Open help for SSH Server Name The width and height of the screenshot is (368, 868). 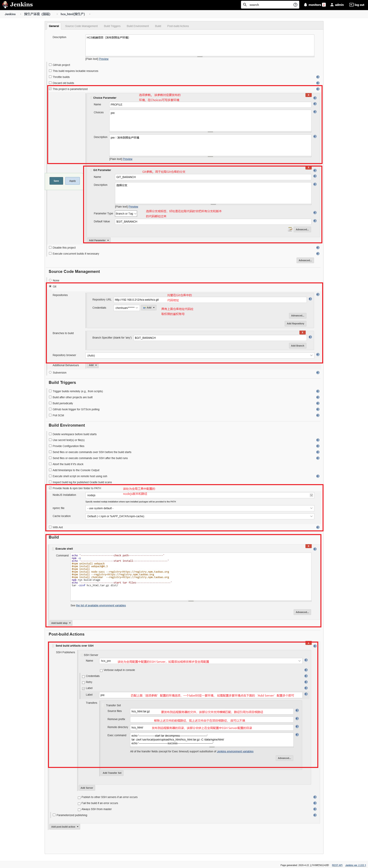[306, 660]
